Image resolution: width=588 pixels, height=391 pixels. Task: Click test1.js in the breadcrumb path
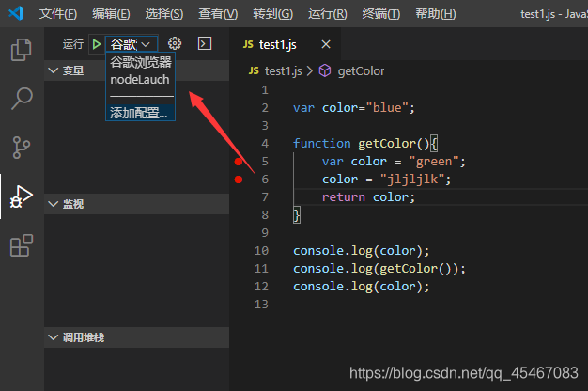tap(283, 70)
